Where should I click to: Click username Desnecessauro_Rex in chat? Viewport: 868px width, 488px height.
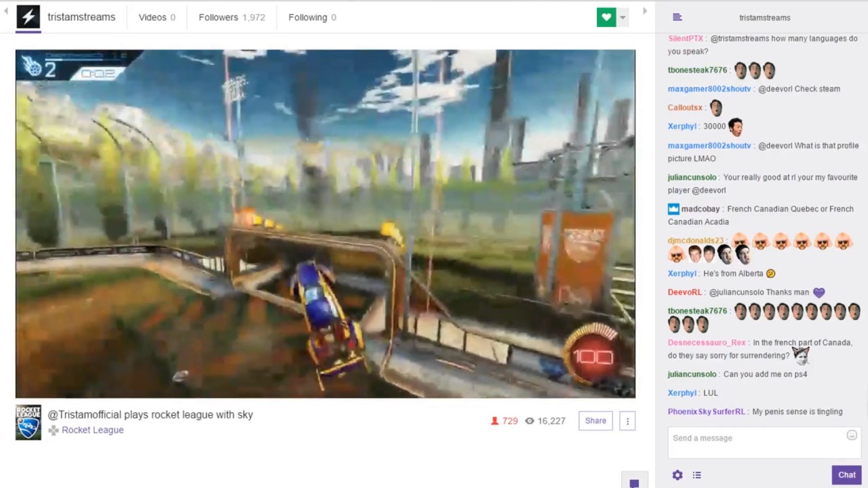point(707,343)
